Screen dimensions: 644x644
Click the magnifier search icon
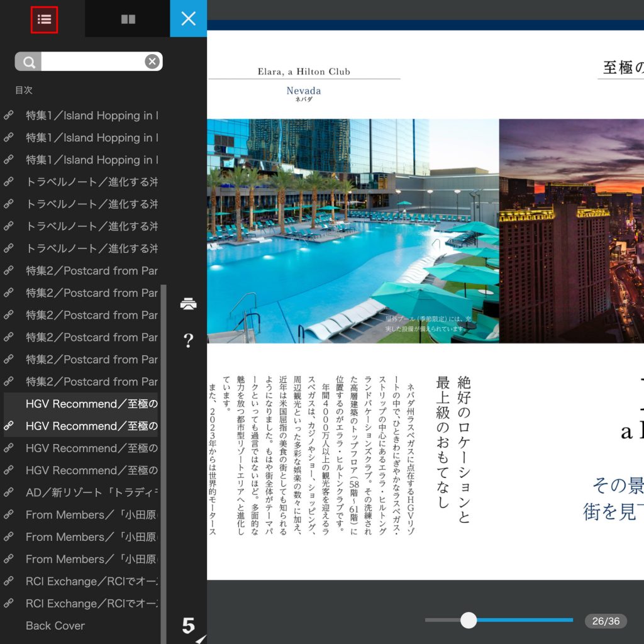[x=28, y=62]
